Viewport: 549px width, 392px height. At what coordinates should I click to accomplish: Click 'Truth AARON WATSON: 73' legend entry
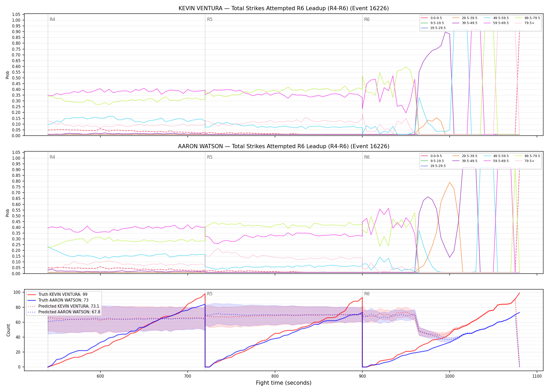(x=58, y=300)
